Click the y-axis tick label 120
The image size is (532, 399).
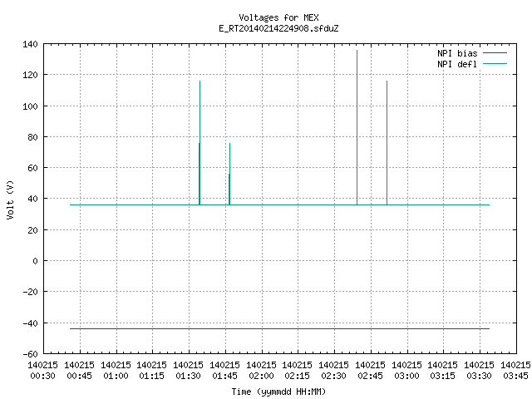click(30, 75)
